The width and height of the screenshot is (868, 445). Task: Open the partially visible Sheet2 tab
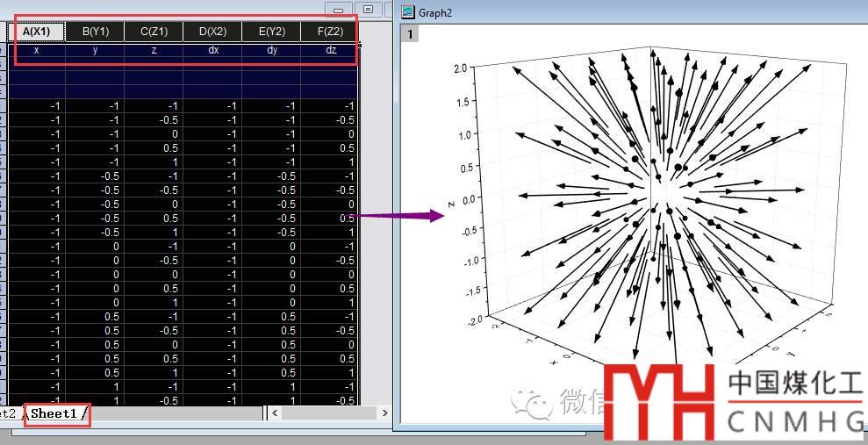click(9, 413)
